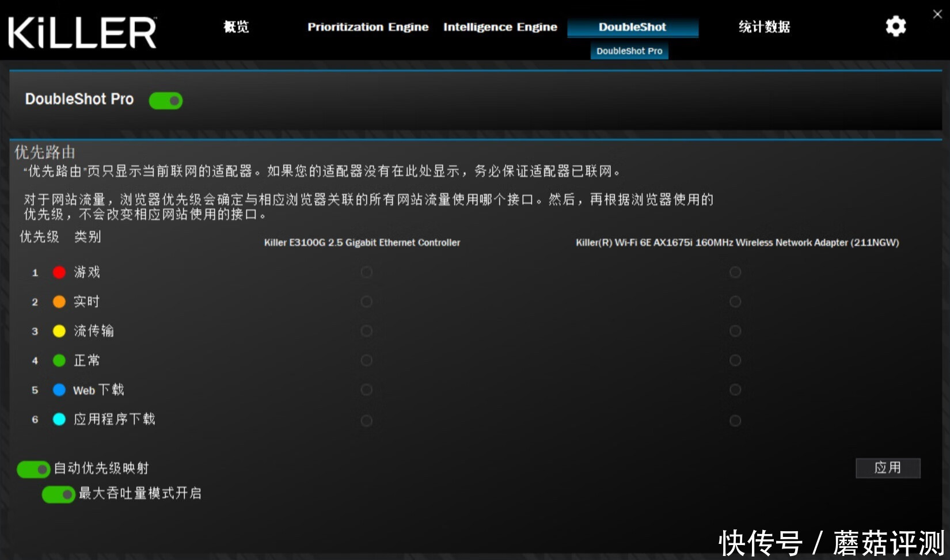Assign 流传输 to Wi-Fi 6E AX1675i adapter
The image size is (950, 560).
pos(735,331)
